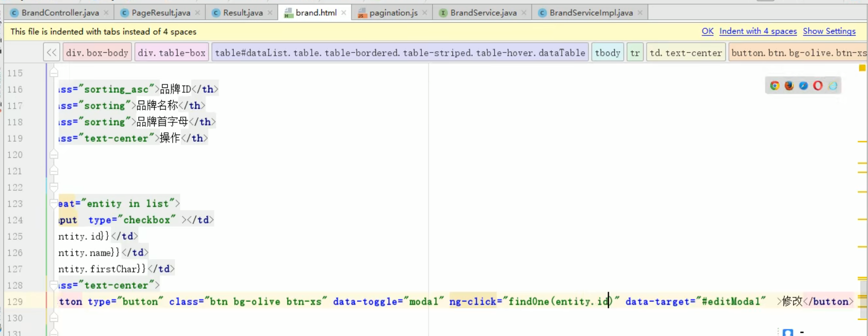Close the PageResult.java tab

[198, 13]
